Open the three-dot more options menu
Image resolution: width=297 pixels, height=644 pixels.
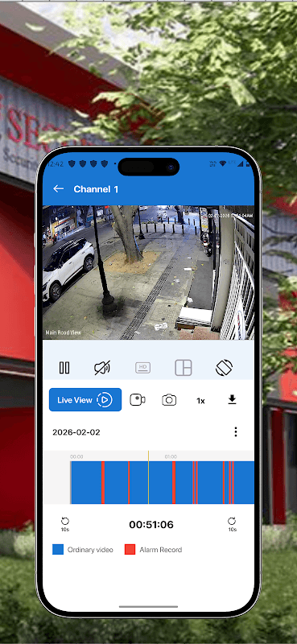pos(235,431)
